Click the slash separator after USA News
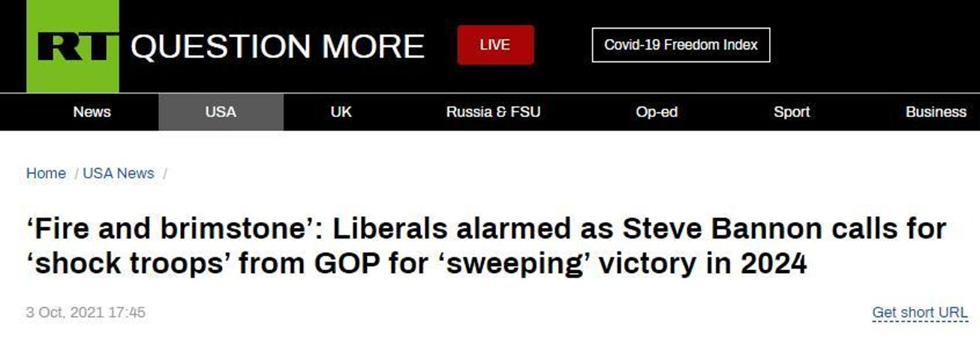This screenshot has height=345, width=980. tap(164, 173)
